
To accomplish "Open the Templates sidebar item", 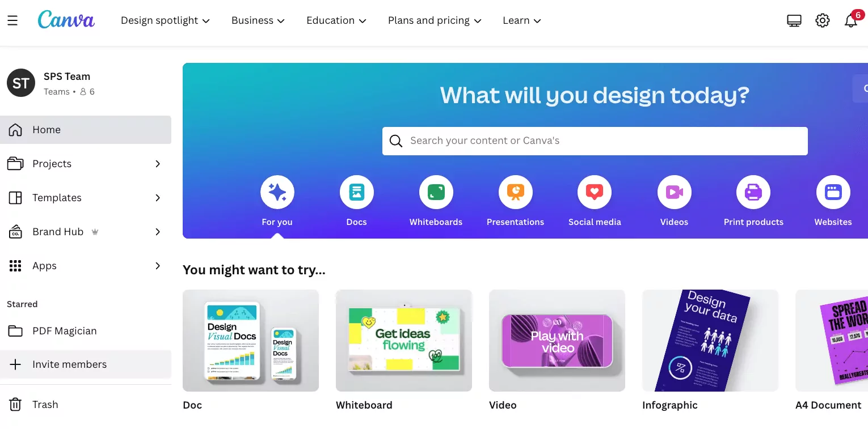I will point(86,198).
